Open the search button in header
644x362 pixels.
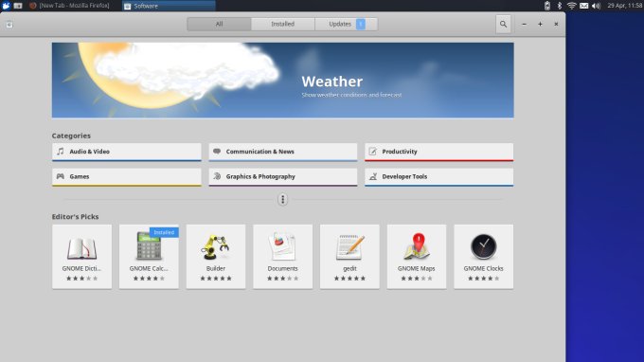(503, 25)
